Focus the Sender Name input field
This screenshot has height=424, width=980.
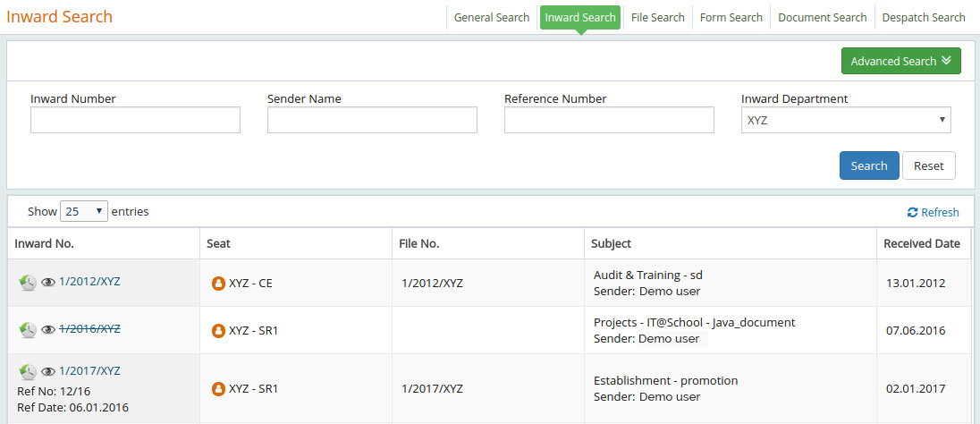pyautogui.click(x=372, y=120)
